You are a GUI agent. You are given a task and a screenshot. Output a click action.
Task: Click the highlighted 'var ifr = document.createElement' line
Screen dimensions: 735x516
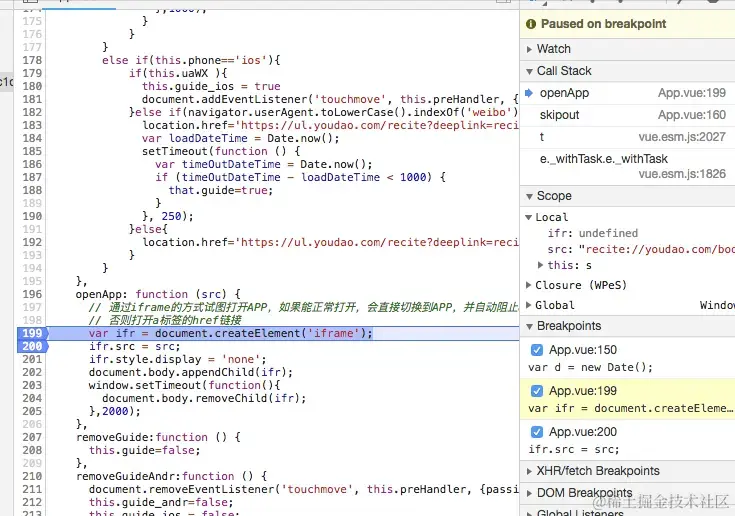point(231,333)
